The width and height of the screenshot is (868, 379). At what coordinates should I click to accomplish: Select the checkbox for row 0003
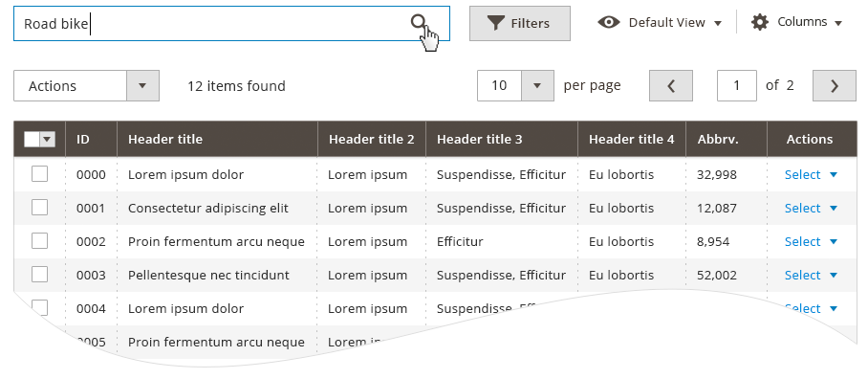(39, 275)
